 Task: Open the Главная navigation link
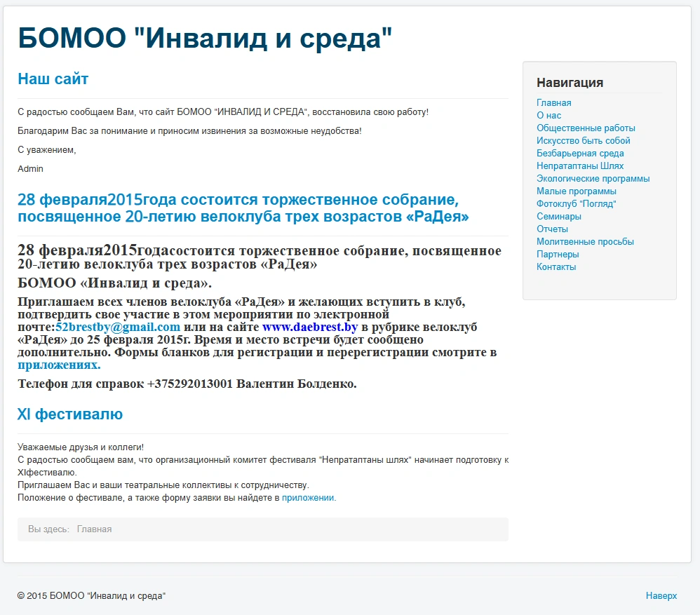point(553,102)
